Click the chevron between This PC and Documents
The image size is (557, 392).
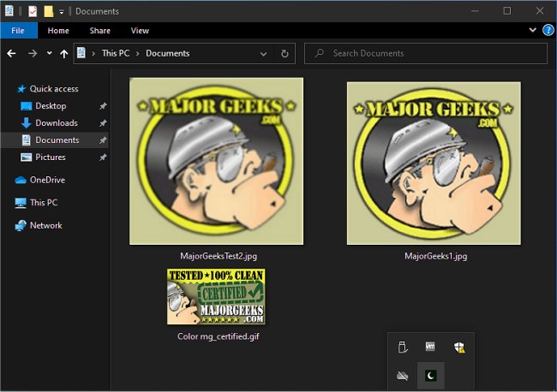click(x=137, y=54)
